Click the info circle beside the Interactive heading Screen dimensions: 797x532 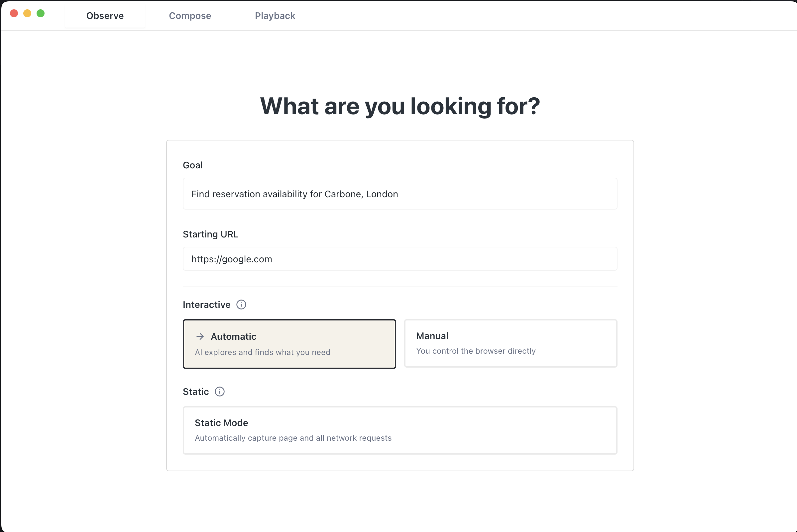241,304
